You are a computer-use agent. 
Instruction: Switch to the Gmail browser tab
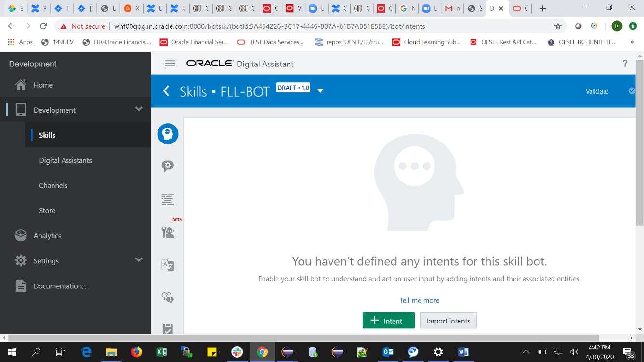pyautogui.click(x=452, y=8)
